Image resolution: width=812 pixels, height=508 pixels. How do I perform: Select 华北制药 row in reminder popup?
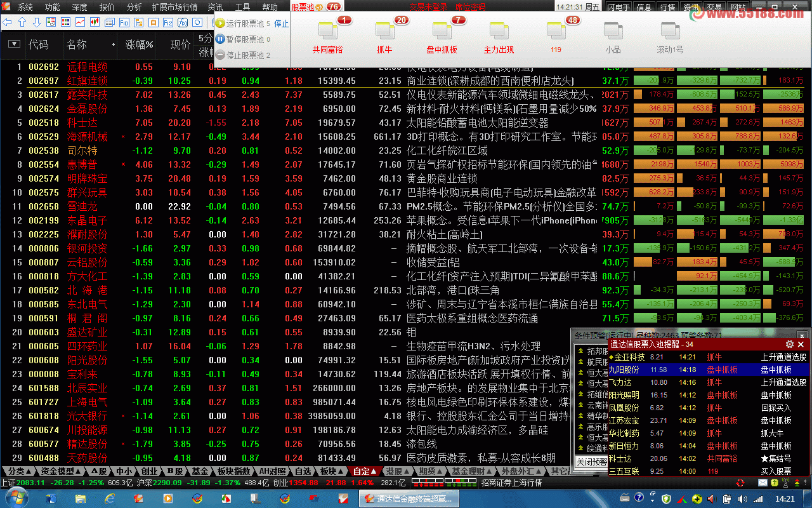(709, 433)
